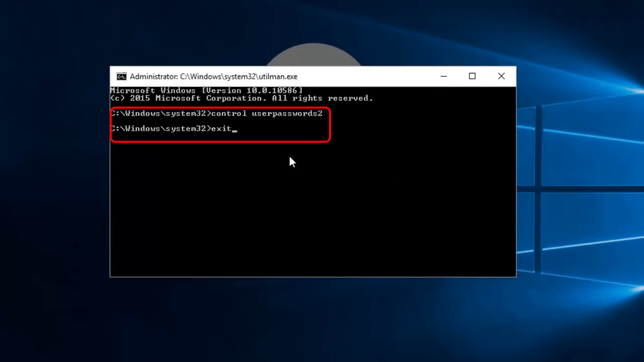Click the 'exit' command at the prompt
Screen dimensions: 644x362
(x=221, y=129)
